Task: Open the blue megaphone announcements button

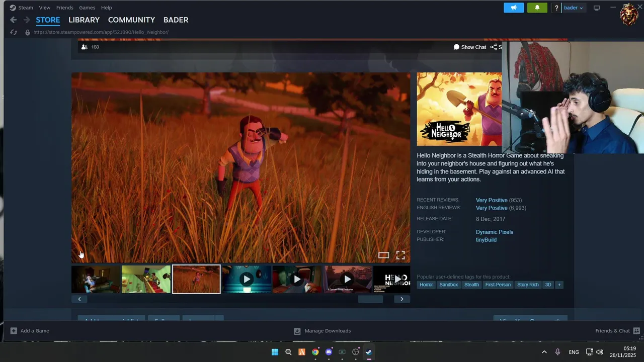Action: [514, 8]
